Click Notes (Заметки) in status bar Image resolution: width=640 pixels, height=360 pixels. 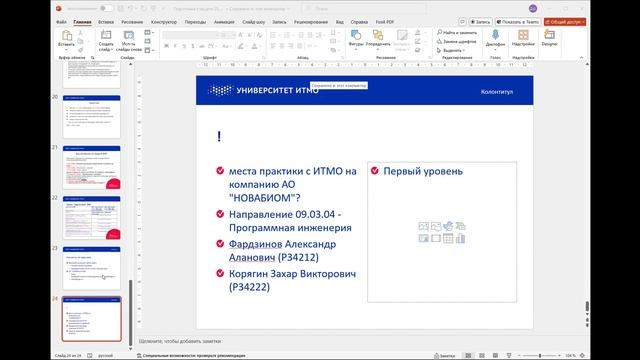[x=444, y=356]
